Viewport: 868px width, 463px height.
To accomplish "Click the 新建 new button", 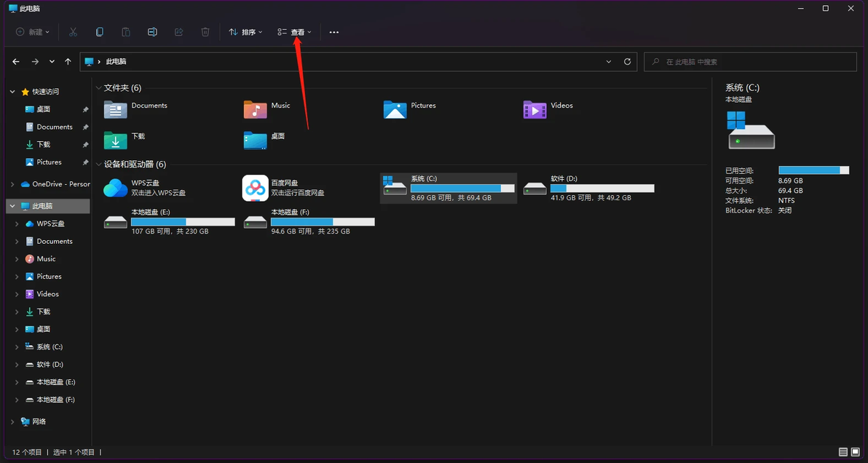I will point(33,32).
